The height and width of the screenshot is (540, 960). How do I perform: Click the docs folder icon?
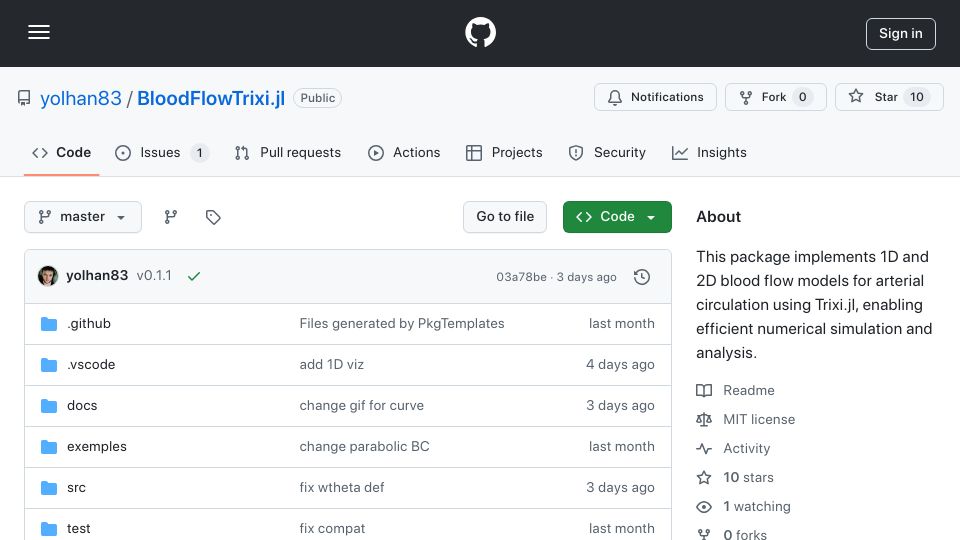pos(49,406)
